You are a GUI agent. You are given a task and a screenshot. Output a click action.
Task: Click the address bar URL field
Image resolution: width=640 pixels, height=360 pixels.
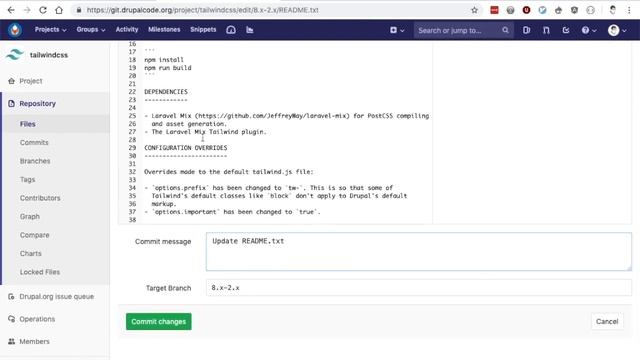[x=269, y=10]
